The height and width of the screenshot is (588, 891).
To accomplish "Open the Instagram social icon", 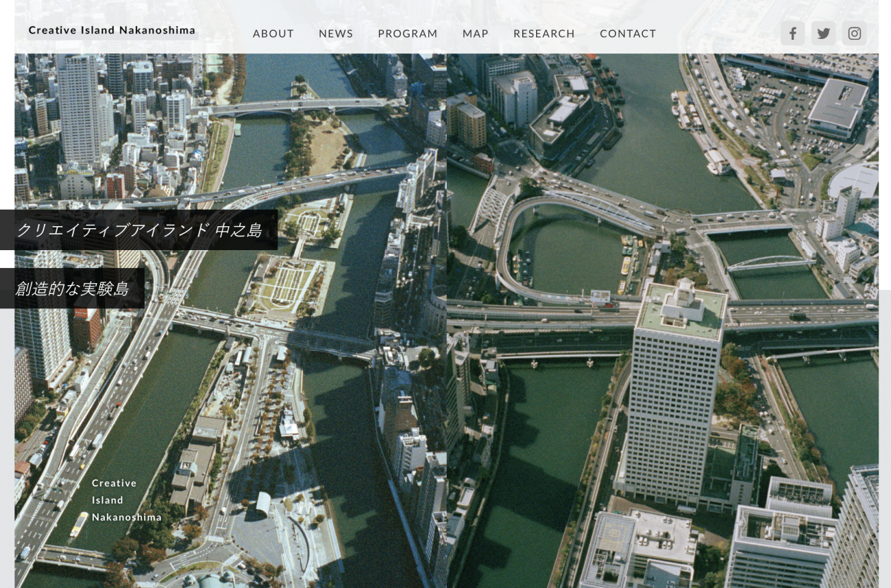I will (x=855, y=33).
